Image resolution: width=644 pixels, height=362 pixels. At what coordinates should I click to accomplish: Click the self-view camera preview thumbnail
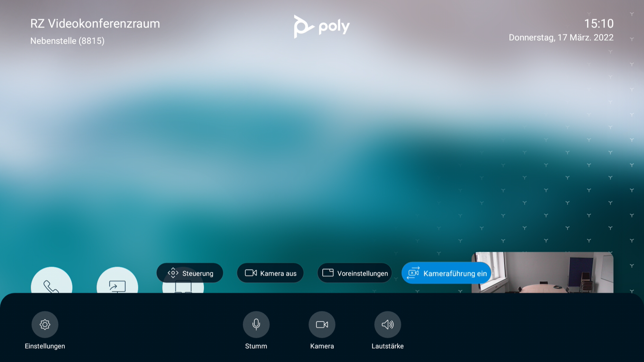[x=542, y=273]
